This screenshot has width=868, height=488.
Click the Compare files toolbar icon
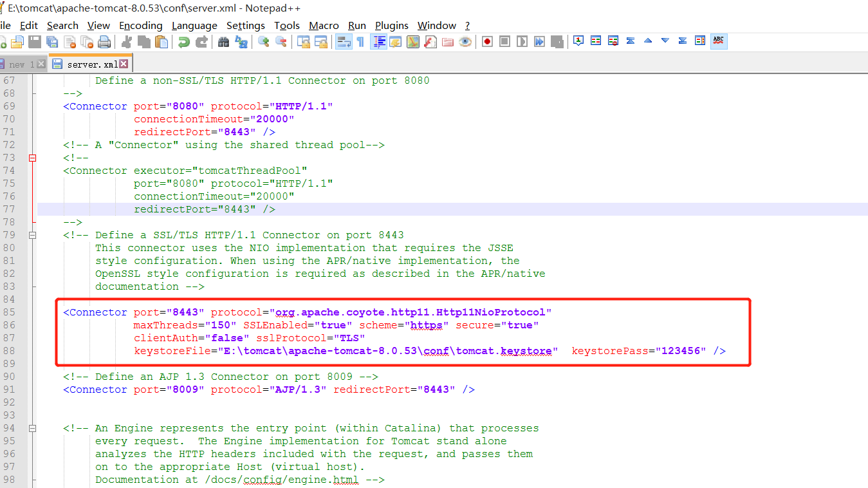point(596,41)
